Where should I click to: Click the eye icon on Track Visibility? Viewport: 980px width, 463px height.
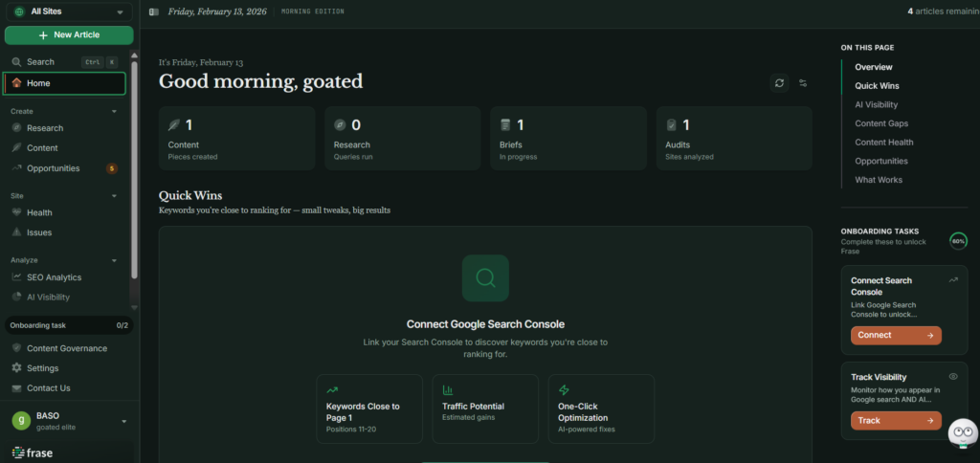coord(952,377)
